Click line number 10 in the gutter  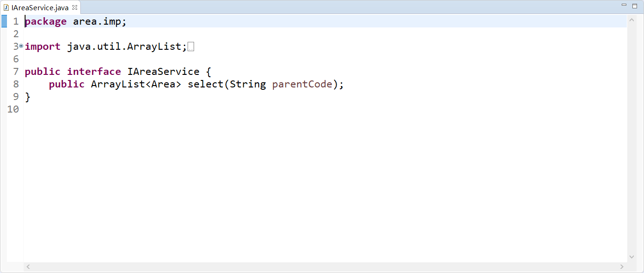coord(13,109)
